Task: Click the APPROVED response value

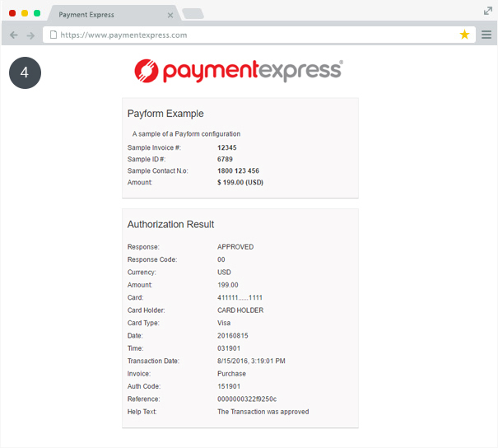Action: (x=235, y=247)
